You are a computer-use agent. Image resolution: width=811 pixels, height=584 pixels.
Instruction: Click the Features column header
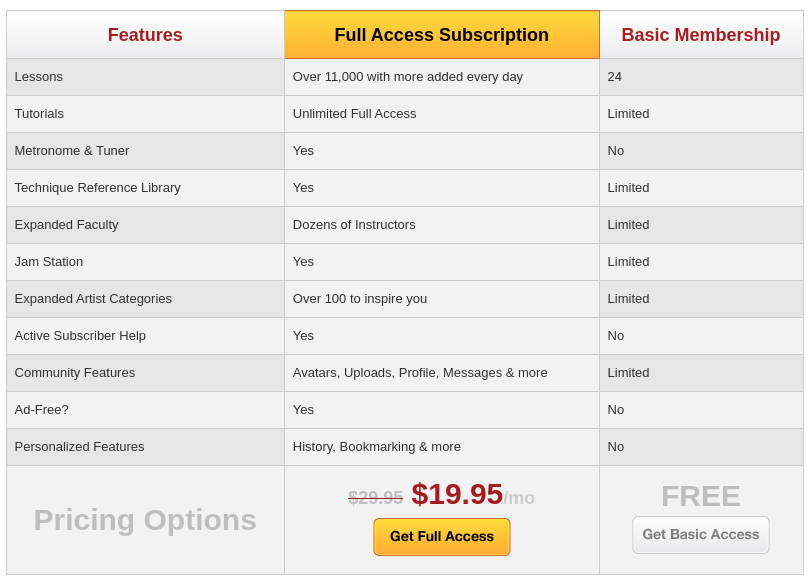[145, 35]
